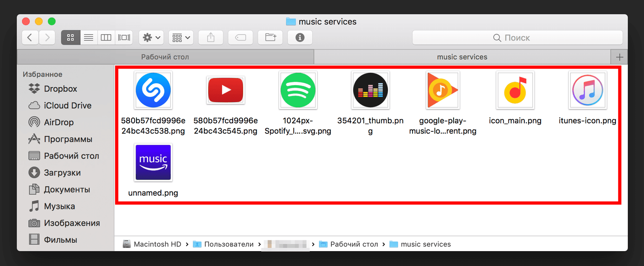Create a new folder via toolbar icon

[270, 38]
